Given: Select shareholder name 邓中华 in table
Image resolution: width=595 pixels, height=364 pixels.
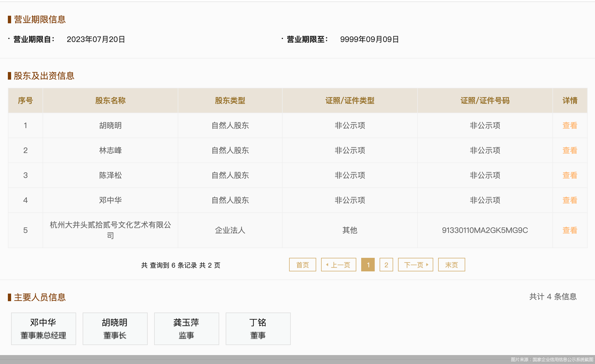Looking at the screenshot, I should [x=110, y=200].
